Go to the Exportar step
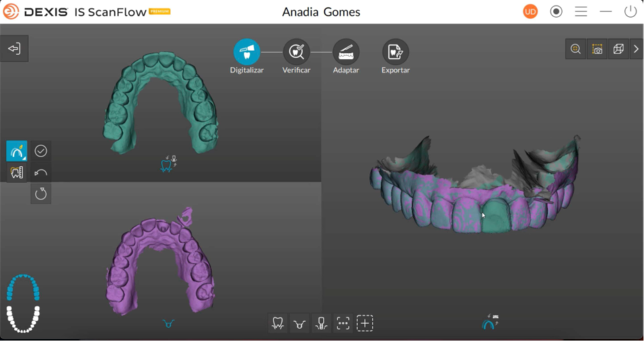The height and width of the screenshot is (341, 644). [x=395, y=52]
